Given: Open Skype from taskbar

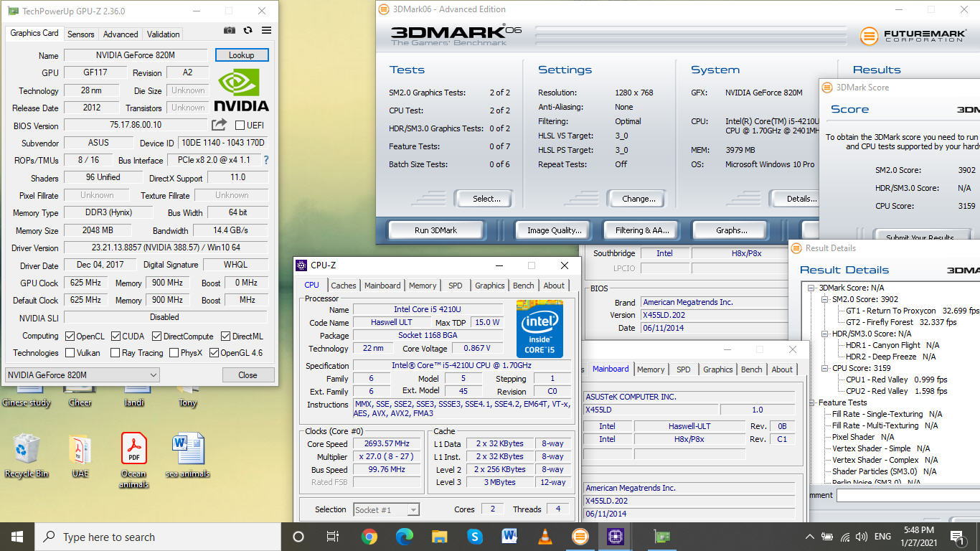Looking at the screenshot, I should point(475,537).
